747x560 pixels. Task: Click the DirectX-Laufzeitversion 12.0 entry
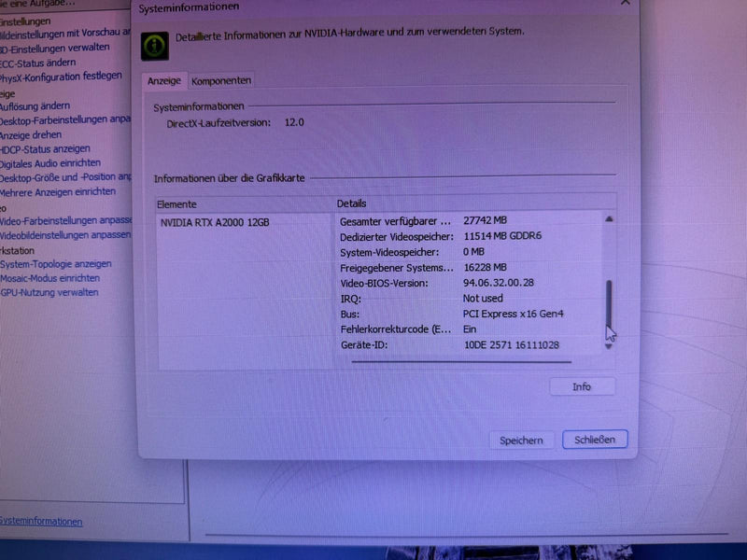(x=235, y=123)
